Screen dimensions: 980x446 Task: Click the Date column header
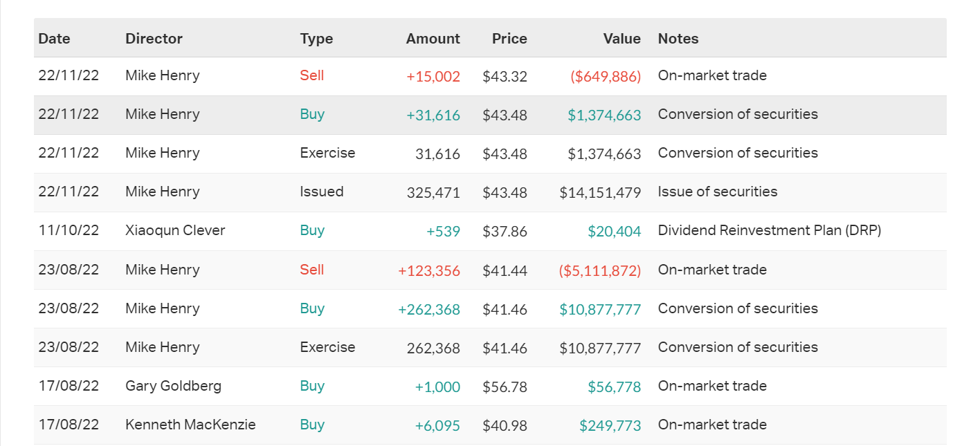[x=54, y=39]
